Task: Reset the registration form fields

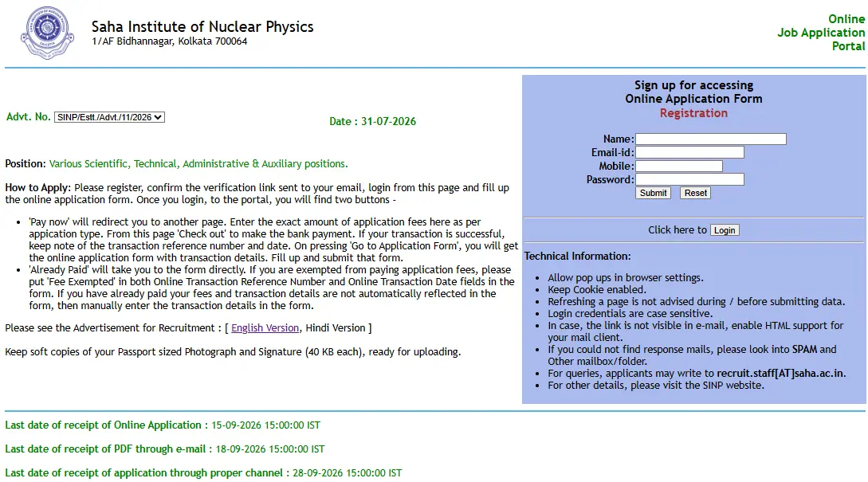Action: tap(695, 193)
